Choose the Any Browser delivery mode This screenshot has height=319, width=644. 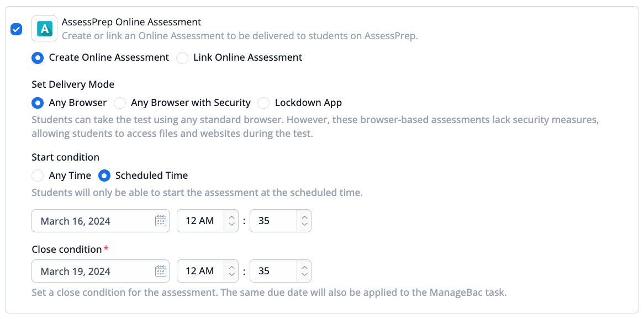38,103
